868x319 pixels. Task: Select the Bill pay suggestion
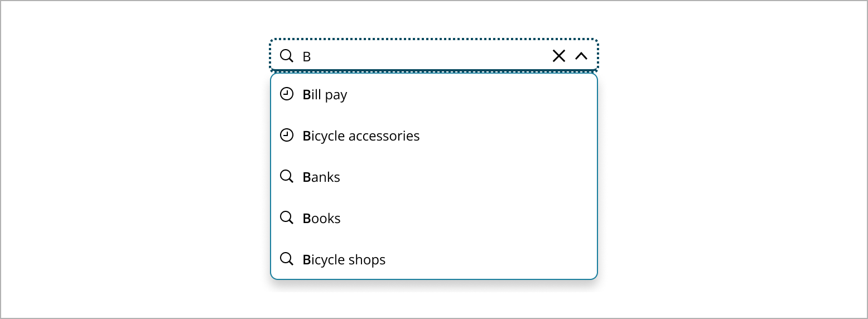click(x=325, y=95)
